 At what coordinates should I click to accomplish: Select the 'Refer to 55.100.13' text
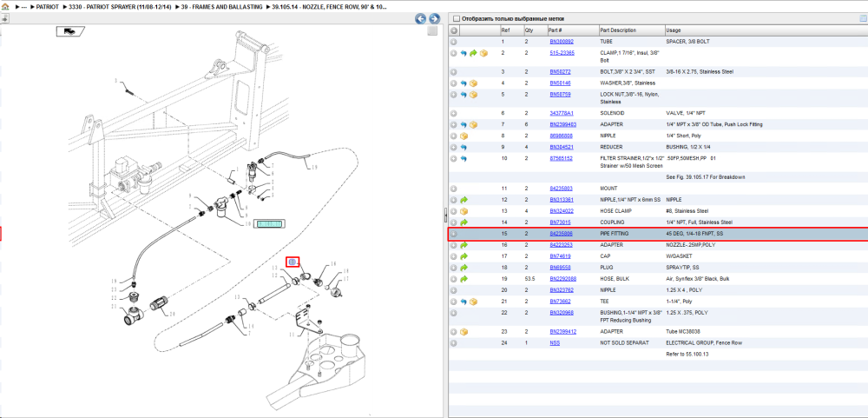tap(687, 353)
